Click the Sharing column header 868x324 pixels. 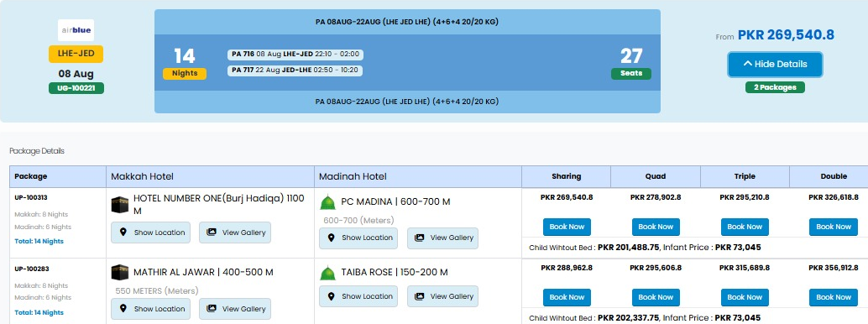tap(567, 176)
